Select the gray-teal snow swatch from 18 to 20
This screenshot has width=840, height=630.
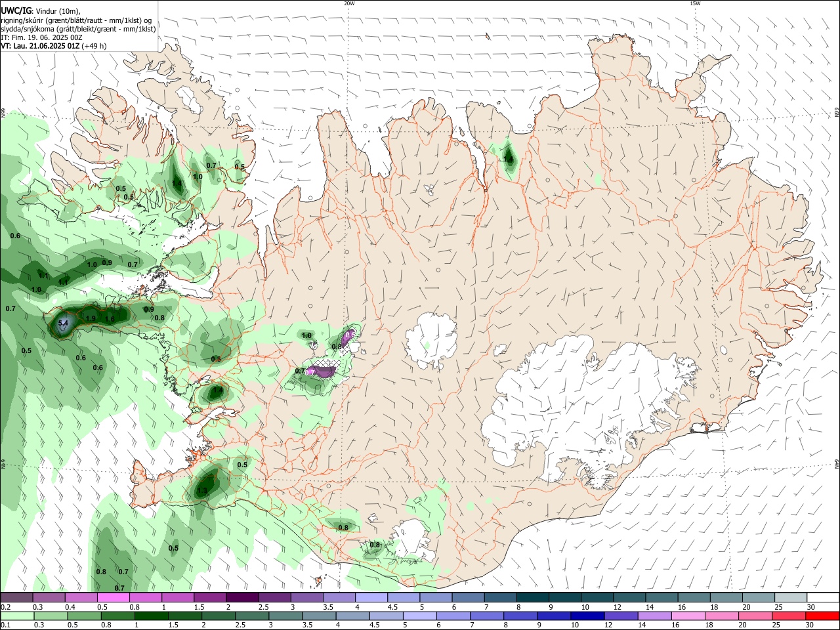tap(725, 597)
